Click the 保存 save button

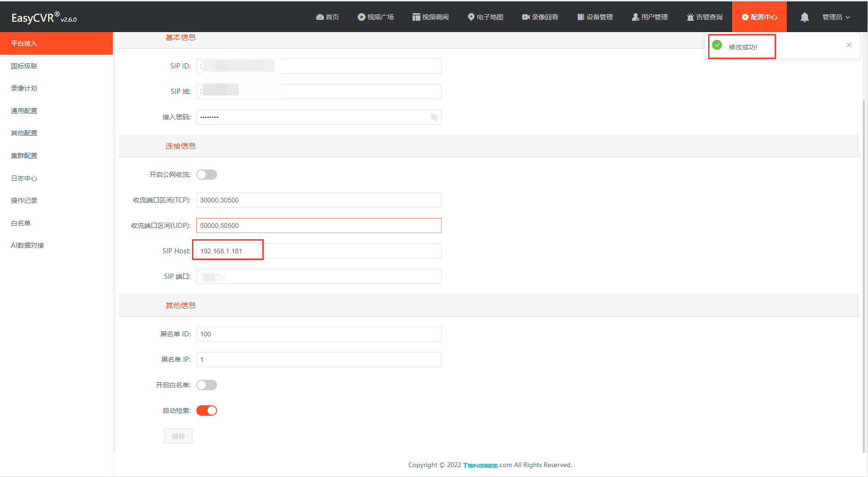click(x=178, y=435)
